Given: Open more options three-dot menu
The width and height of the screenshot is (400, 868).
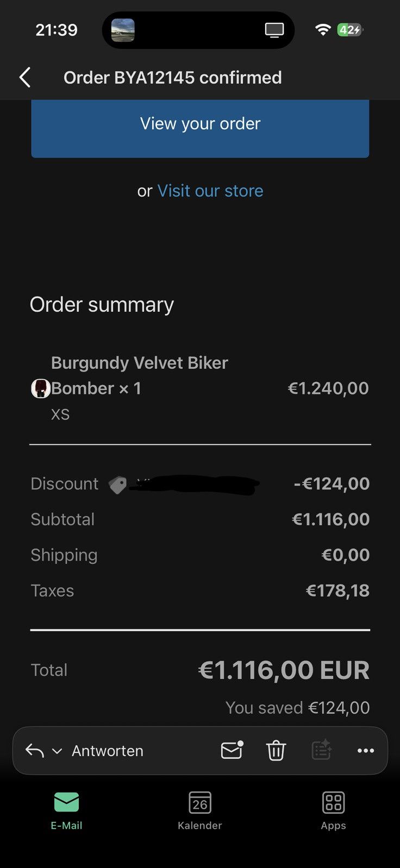Looking at the screenshot, I should 366,751.
